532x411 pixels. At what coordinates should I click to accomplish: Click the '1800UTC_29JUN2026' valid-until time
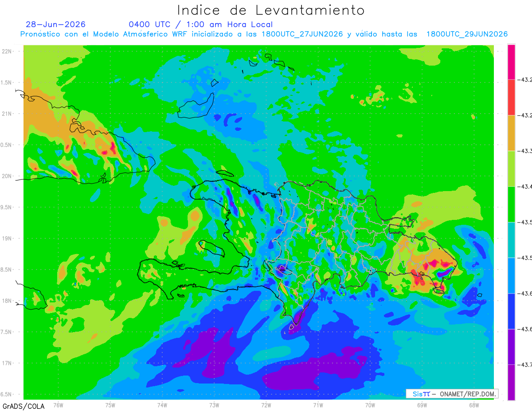click(467, 34)
